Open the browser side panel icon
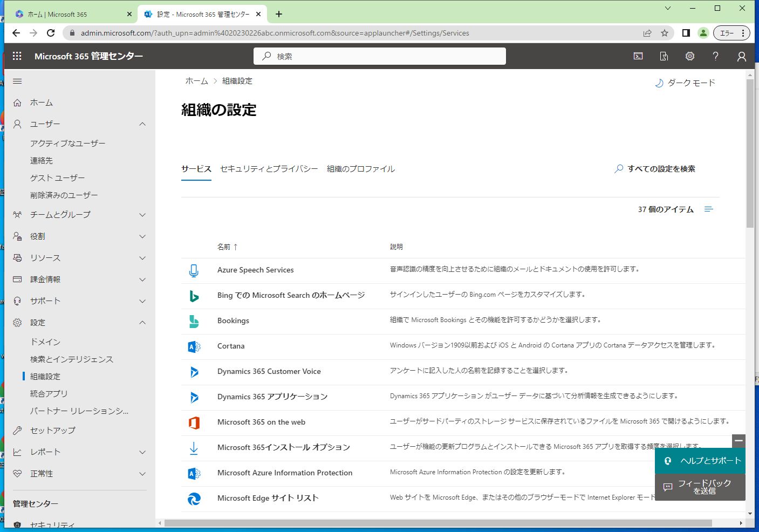This screenshot has height=532, width=759. tap(686, 33)
